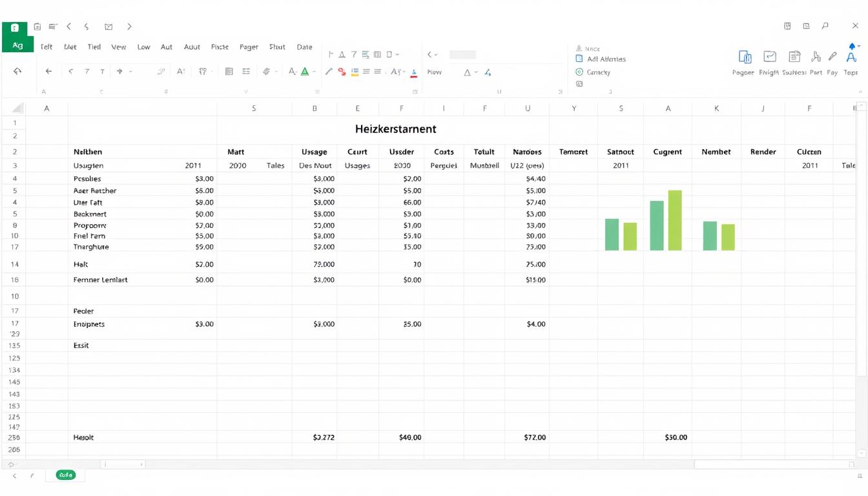Viewport: 868px width, 496px height.
Task: Click the document list icon in the ribbon
Action: (x=229, y=72)
